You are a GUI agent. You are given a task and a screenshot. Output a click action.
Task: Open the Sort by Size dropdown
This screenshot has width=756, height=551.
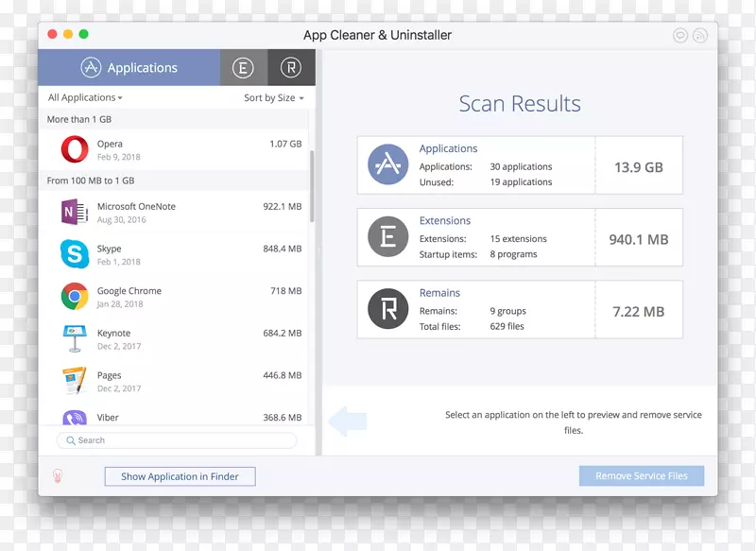(x=274, y=97)
